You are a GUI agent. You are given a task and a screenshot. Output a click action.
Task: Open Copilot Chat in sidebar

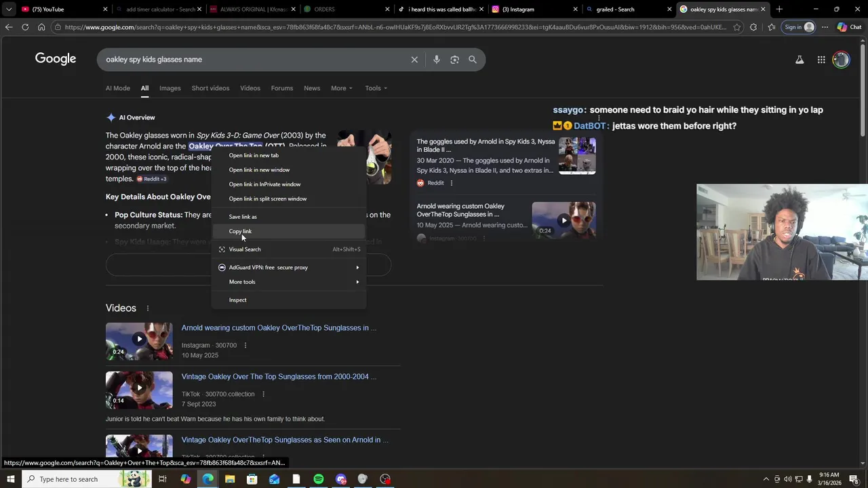(850, 27)
